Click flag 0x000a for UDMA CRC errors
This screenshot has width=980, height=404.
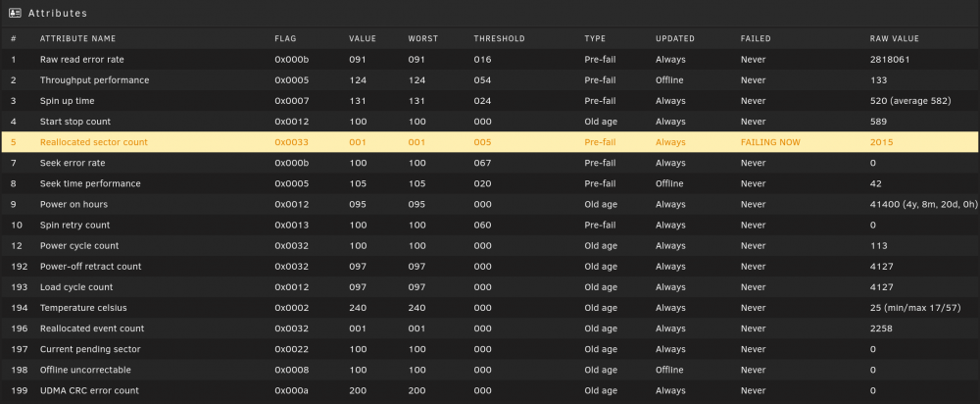click(291, 391)
